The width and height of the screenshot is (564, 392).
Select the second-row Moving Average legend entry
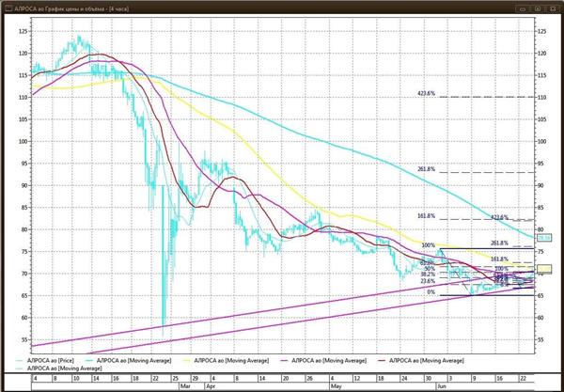pyautogui.click(x=58, y=368)
